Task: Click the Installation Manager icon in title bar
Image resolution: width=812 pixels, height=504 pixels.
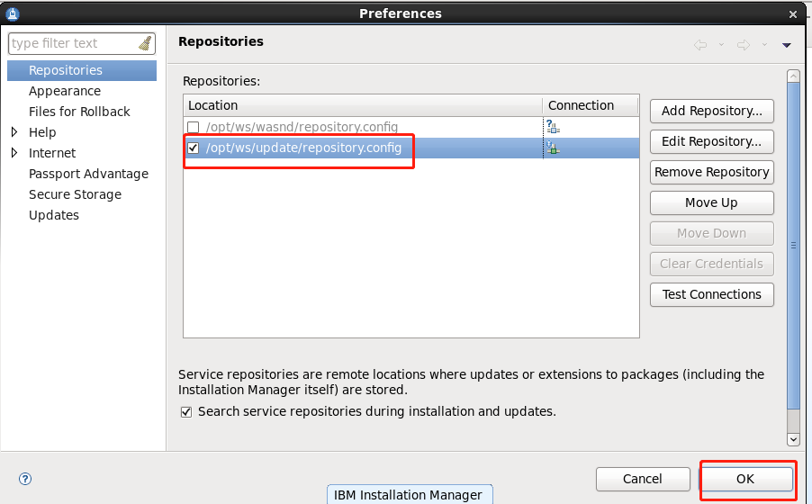Action: [x=12, y=13]
